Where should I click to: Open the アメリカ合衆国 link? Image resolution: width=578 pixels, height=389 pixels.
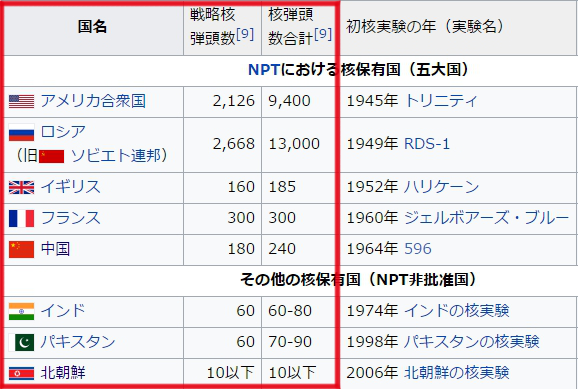pyautogui.click(x=93, y=101)
